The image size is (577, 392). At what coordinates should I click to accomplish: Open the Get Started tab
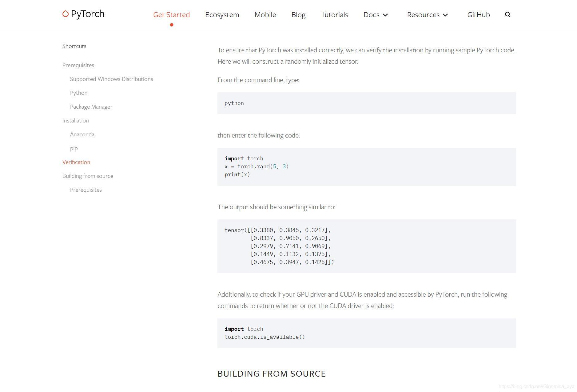click(171, 15)
